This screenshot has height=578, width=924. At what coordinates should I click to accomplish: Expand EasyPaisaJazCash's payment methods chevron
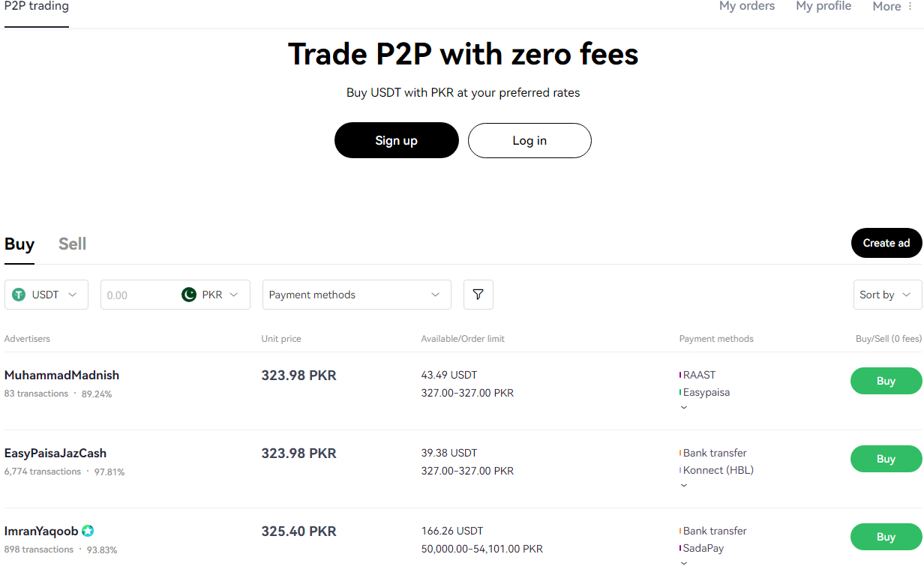coord(683,486)
